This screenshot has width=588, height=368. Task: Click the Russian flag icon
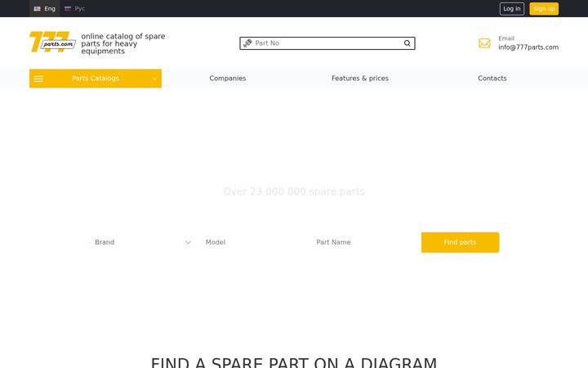(68, 9)
